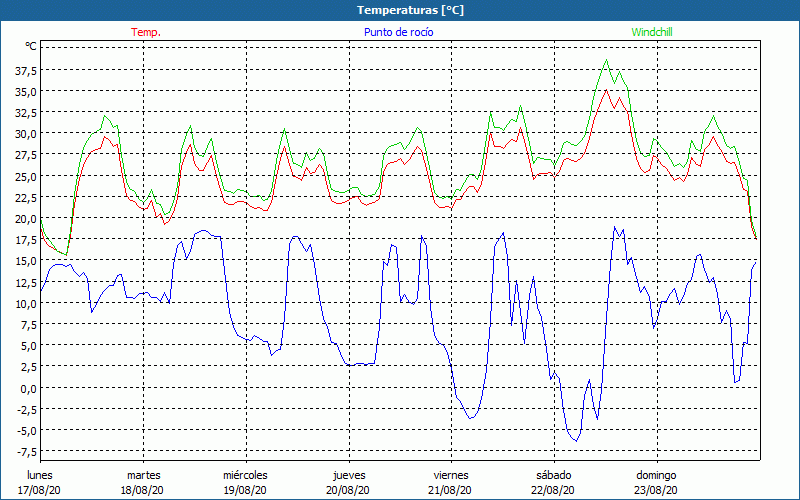The width and height of the screenshot is (800, 500).
Task: Click the 22/08/20 date label
Action: click(x=553, y=490)
